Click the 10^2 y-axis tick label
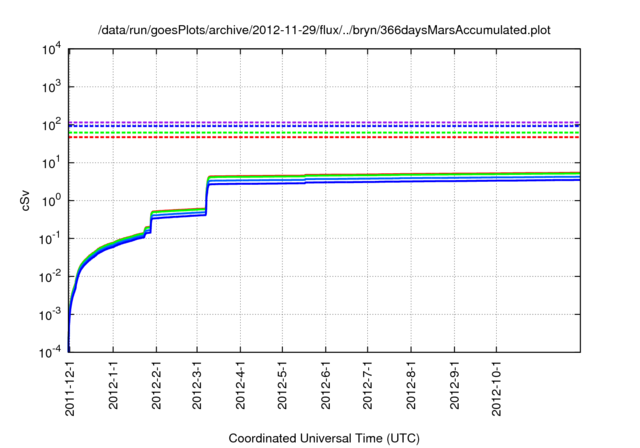This screenshot has width=640, height=448. point(51,125)
